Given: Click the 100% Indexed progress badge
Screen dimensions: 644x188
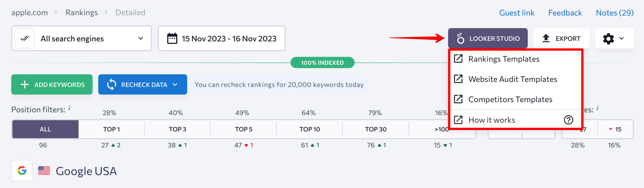Looking at the screenshot, I should tap(322, 62).
